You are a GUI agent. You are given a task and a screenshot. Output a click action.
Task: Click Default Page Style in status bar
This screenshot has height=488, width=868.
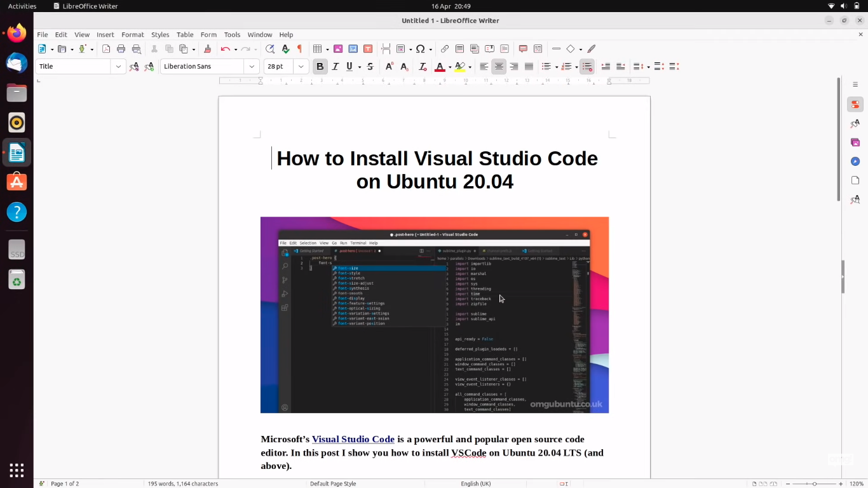click(333, 484)
